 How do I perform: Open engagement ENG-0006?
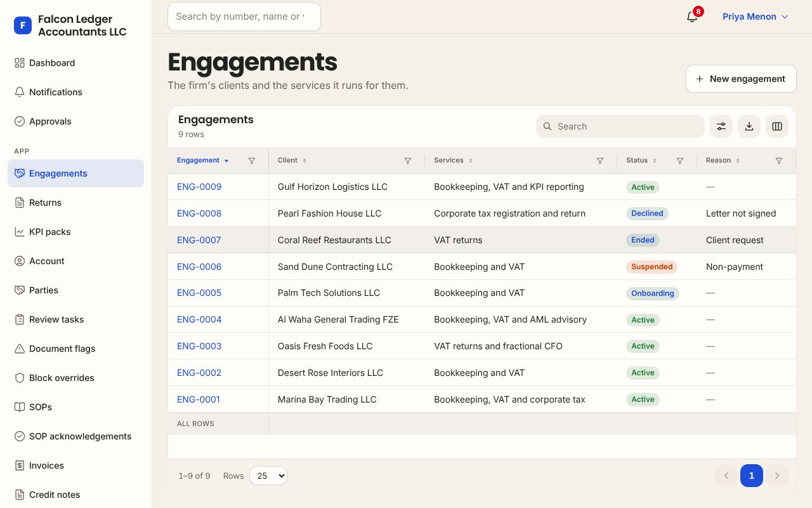(199, 267)
